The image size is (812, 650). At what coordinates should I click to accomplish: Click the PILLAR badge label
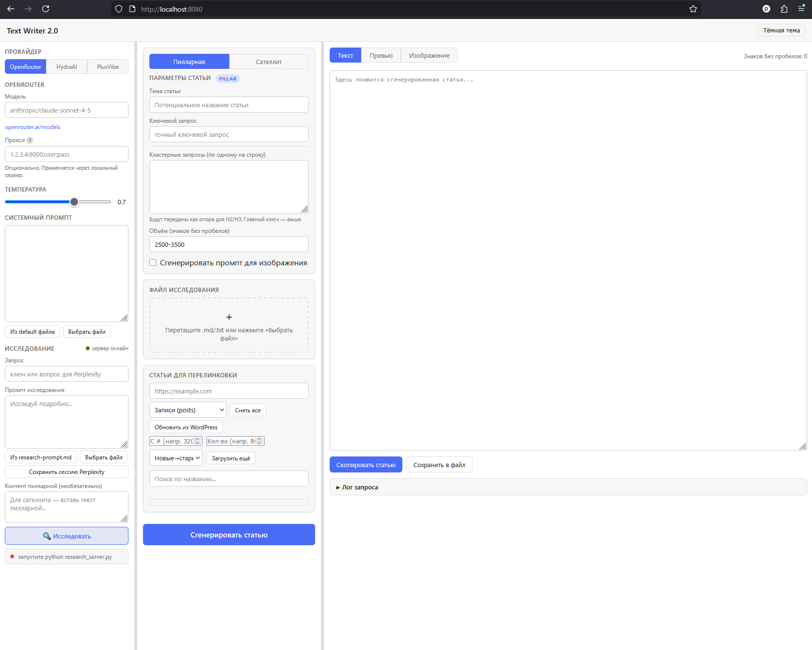[227, 79]
